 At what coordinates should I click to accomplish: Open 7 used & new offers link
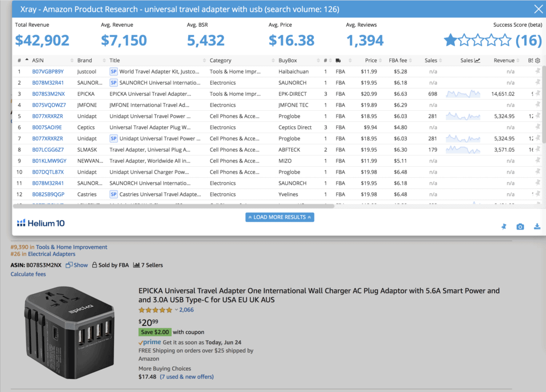click(x=187, y=377)
